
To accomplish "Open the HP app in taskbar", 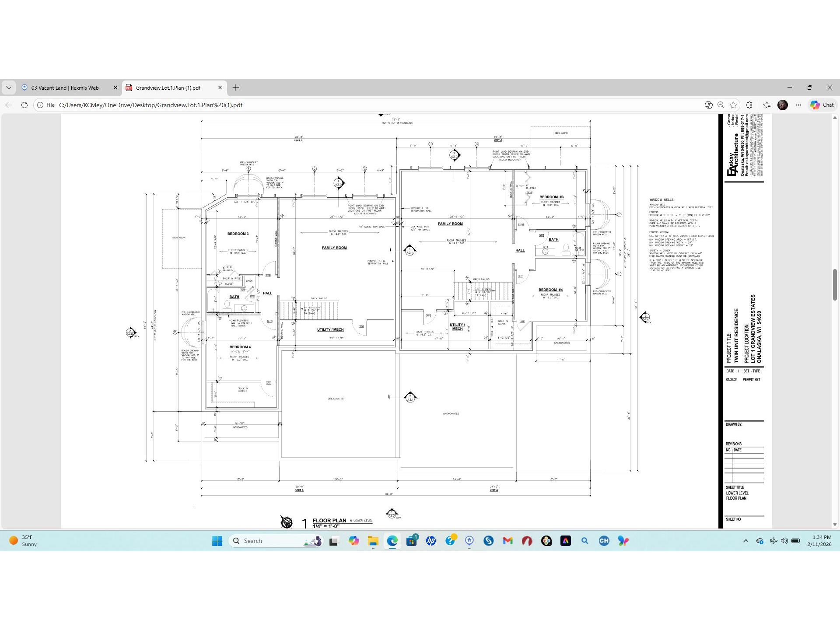I will [x=431, y=541].
